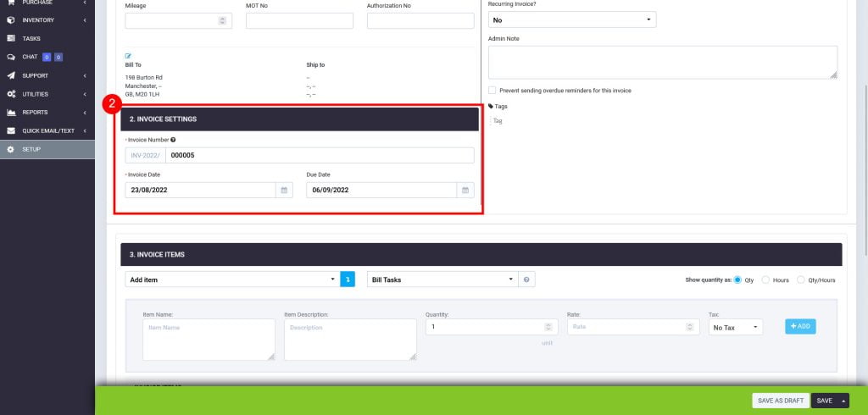The width and height of the screenshot is (868, 415).
Task: Click the Quantity input field
Action: pyautogui.click(x=490, y=327)
